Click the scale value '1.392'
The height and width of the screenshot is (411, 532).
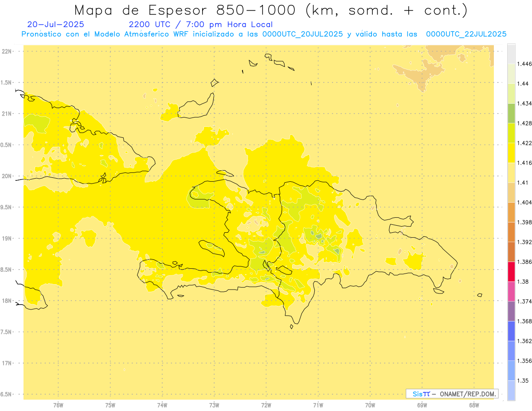click(x=524, y=242)
